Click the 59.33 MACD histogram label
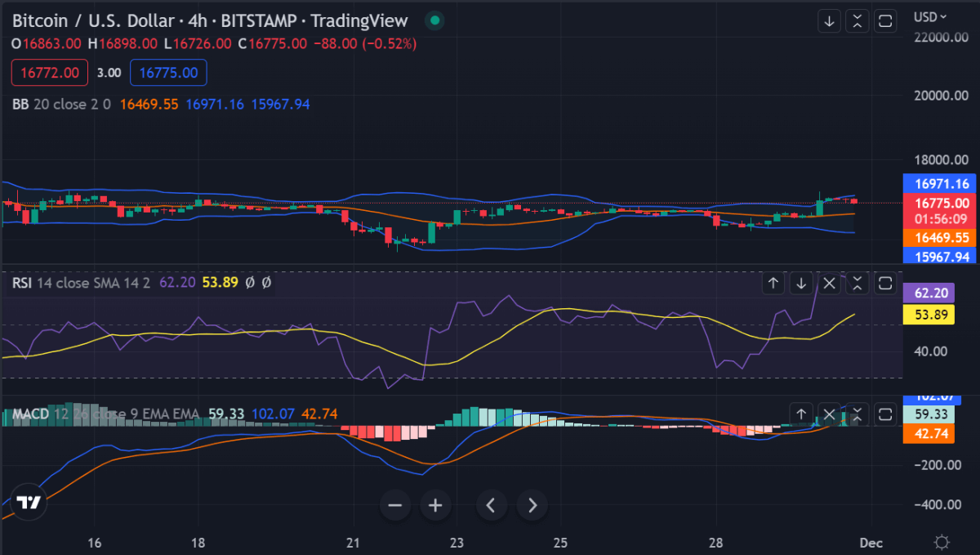Screen dimensions: 980x555 click(x=930, y=415)
